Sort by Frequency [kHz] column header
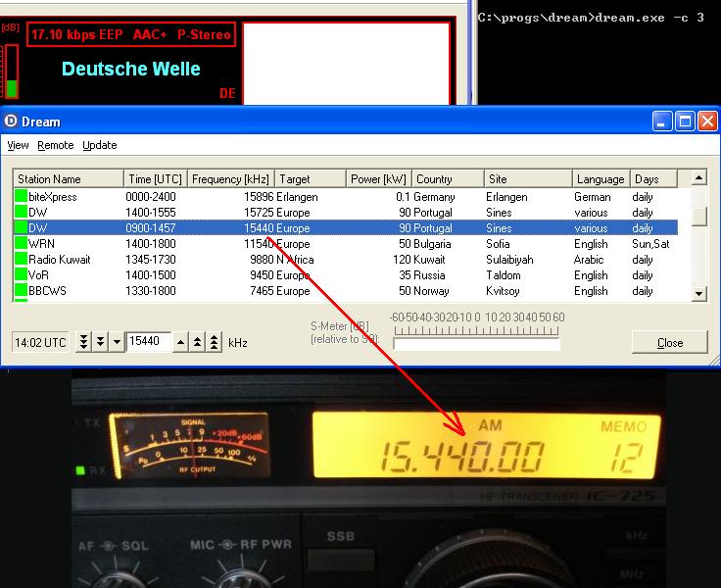The height and width of the screenshot is (588, 721). click(x=231, y=179)
